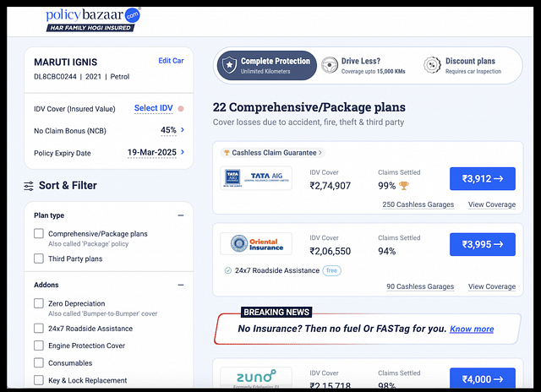Click the 94% Claims Settled value

387,251
